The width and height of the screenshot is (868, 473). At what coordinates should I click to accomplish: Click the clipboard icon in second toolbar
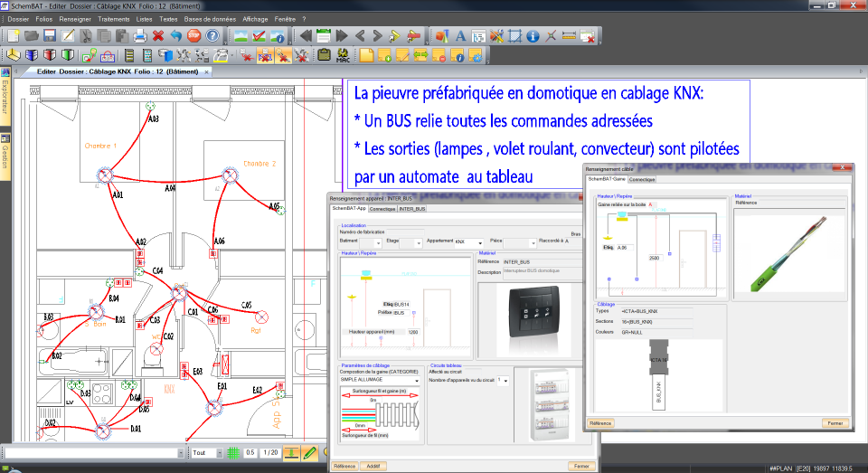click(x=325, y=55)
